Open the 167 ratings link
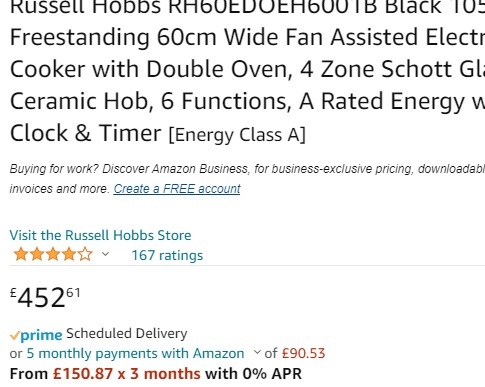 pyautogui.click(x=167, y=255)
